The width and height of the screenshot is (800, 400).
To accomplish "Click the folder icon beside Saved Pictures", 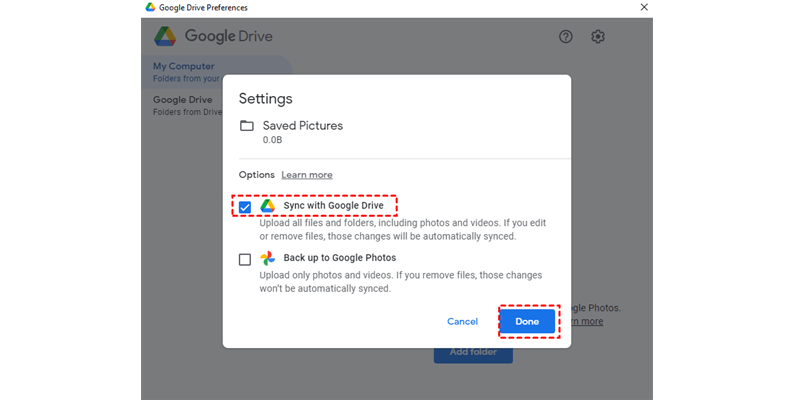I will coord(247,126).
